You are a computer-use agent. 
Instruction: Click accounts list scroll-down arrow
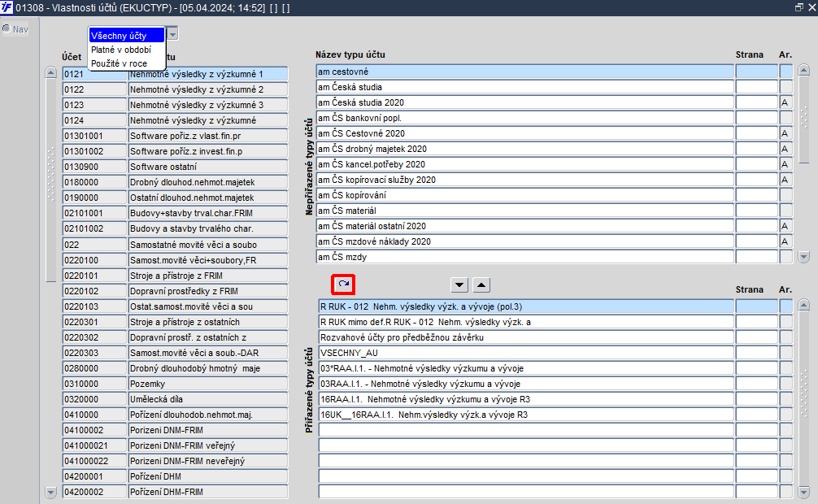pyautogui.click(x=50, y=492)
